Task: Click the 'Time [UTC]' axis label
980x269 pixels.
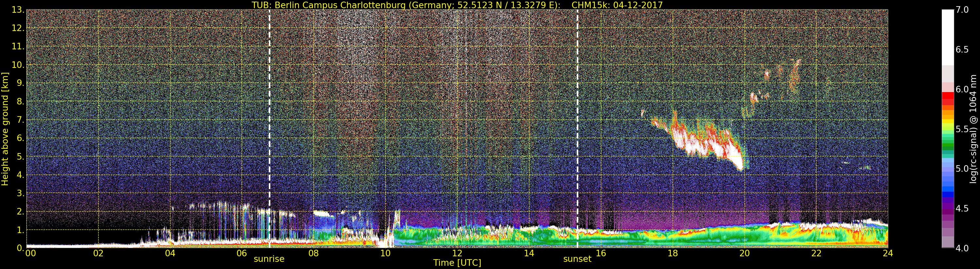Action: pos(457,262)
